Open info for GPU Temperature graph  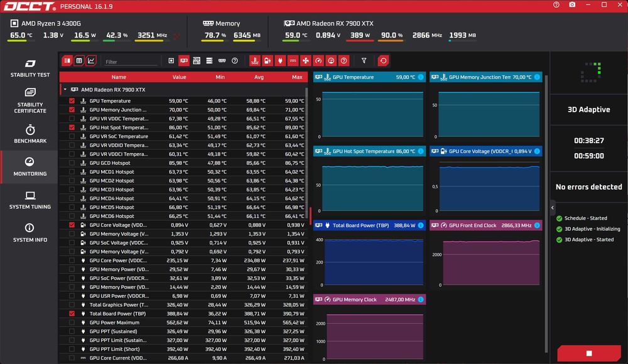[421, 77]
